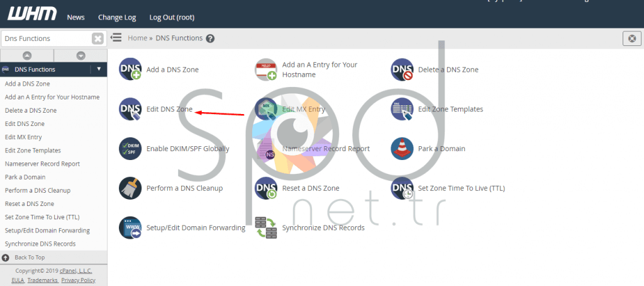Click the Reset a DNS Zone icon

[266, 188]
